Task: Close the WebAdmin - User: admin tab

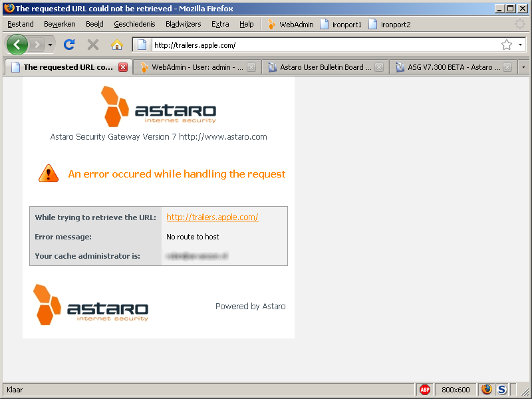Action: (251, 67)
